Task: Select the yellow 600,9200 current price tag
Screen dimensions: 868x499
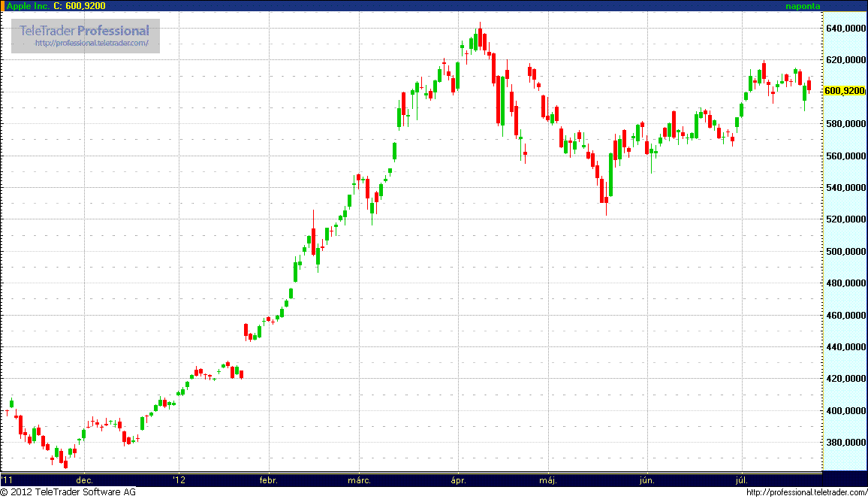Action: 845,91
